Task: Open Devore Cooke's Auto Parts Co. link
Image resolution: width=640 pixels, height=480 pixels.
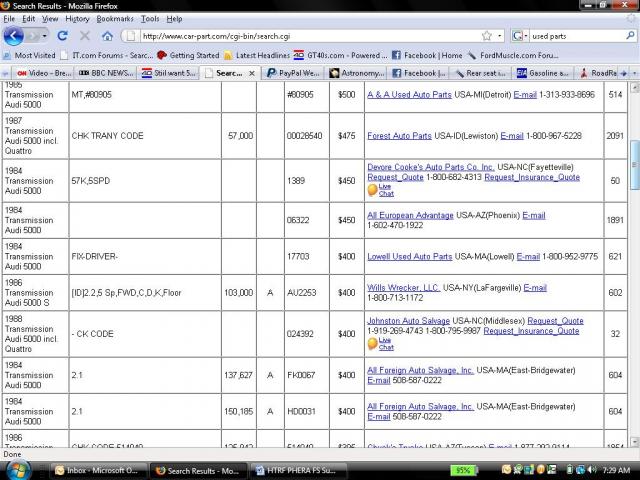Action: coord(431,167)
